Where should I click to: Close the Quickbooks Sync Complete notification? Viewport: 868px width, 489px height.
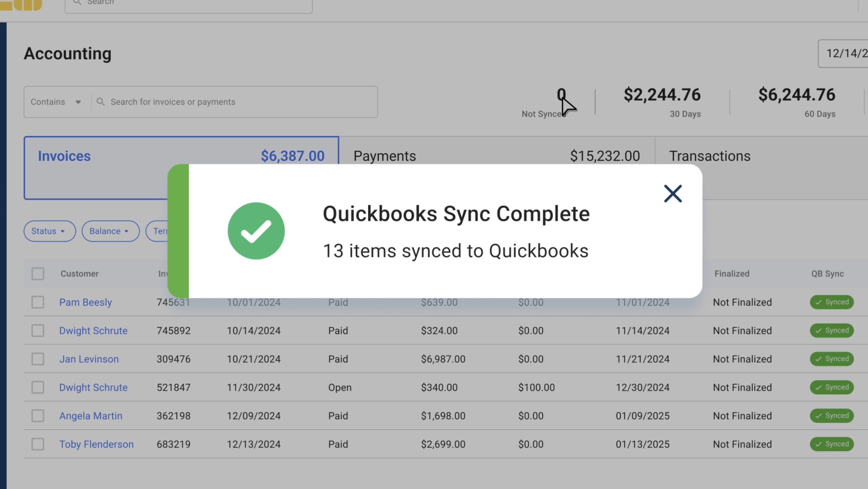673,194
